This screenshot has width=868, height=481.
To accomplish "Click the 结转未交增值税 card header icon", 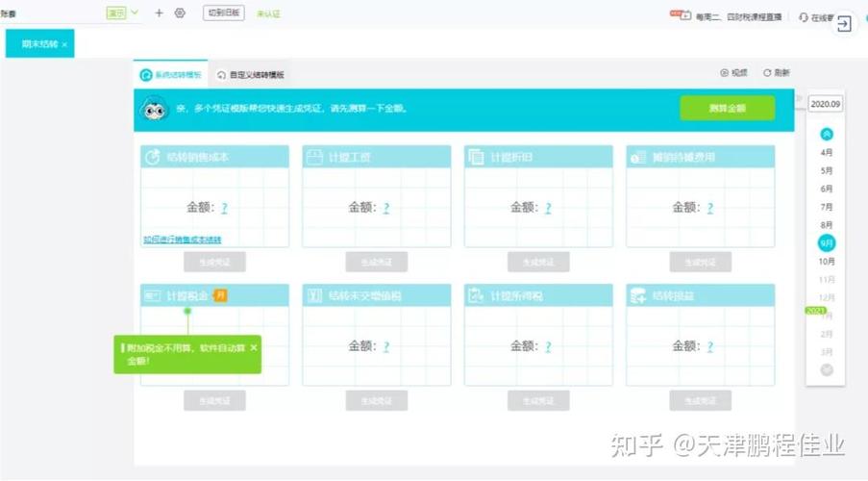I will click(x=314, y=296).
